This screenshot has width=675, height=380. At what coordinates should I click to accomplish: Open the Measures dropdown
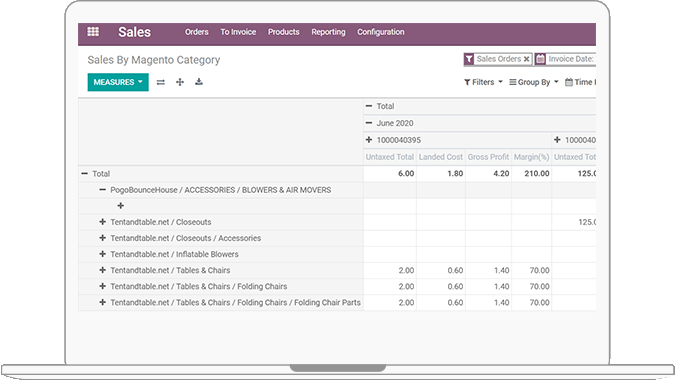point(118,82)
